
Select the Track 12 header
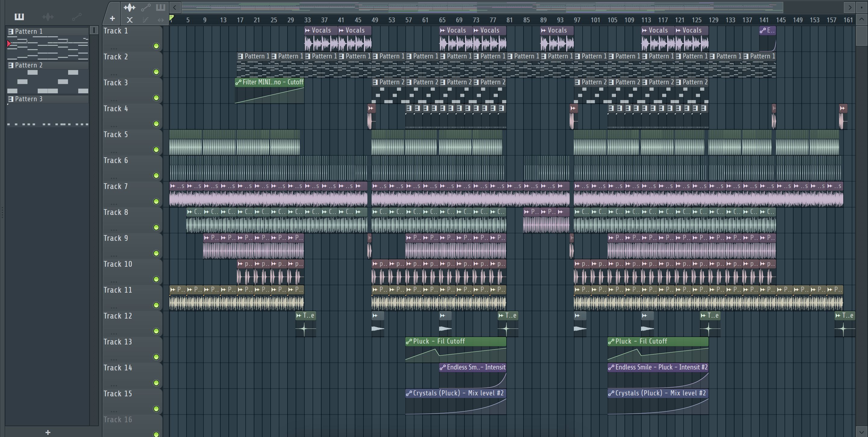tap(132, 324)
